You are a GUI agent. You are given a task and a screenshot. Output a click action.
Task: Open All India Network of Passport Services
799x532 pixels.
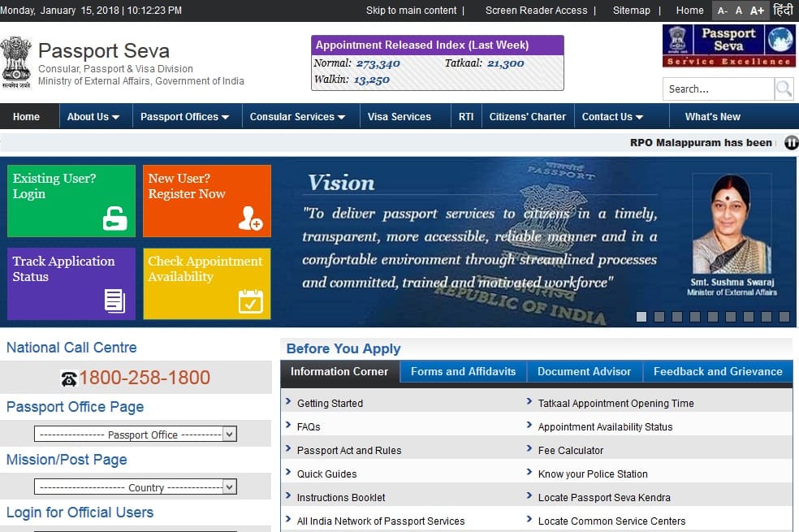coord(381,521)
